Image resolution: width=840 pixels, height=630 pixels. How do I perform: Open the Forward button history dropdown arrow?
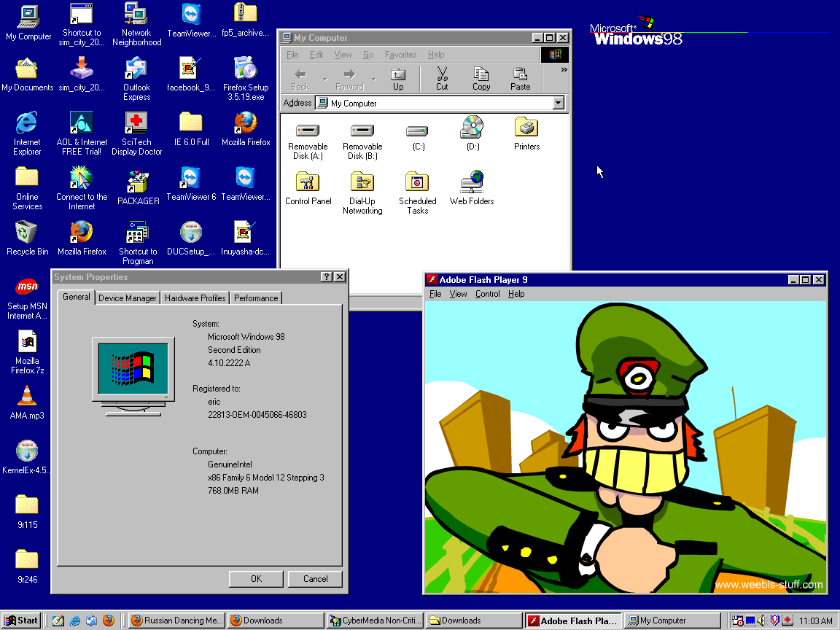(x=374, y=79)
